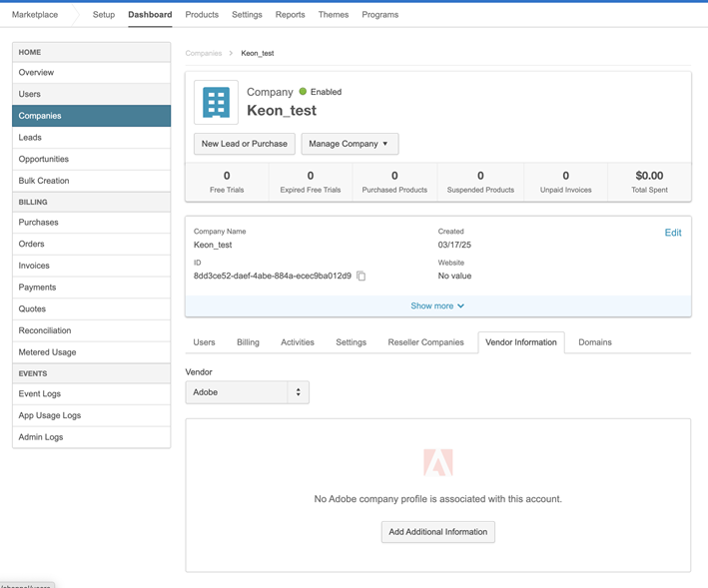Expand Show more company details
The image size is (708, 588).
(x=437, y=305)
